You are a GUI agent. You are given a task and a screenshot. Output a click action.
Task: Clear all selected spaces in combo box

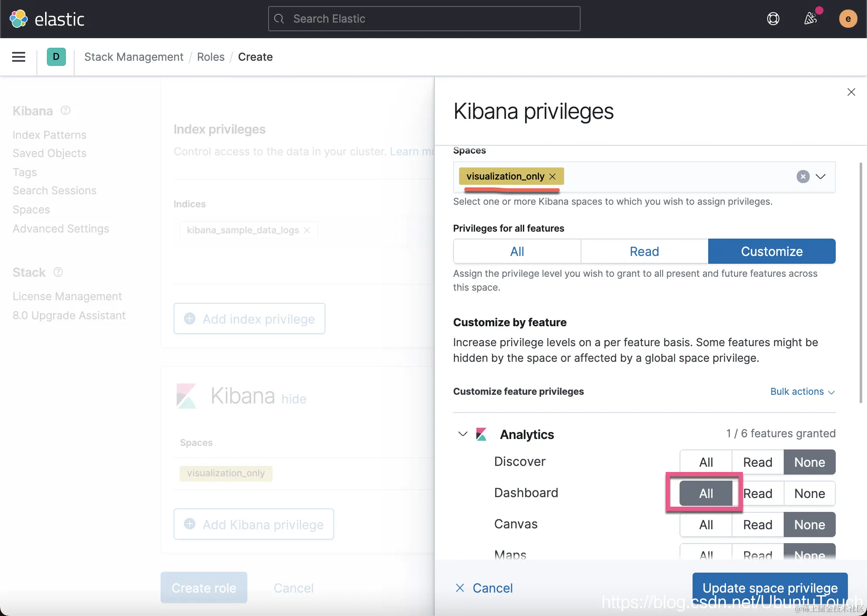pyautogui.click(x=803, y=177)
